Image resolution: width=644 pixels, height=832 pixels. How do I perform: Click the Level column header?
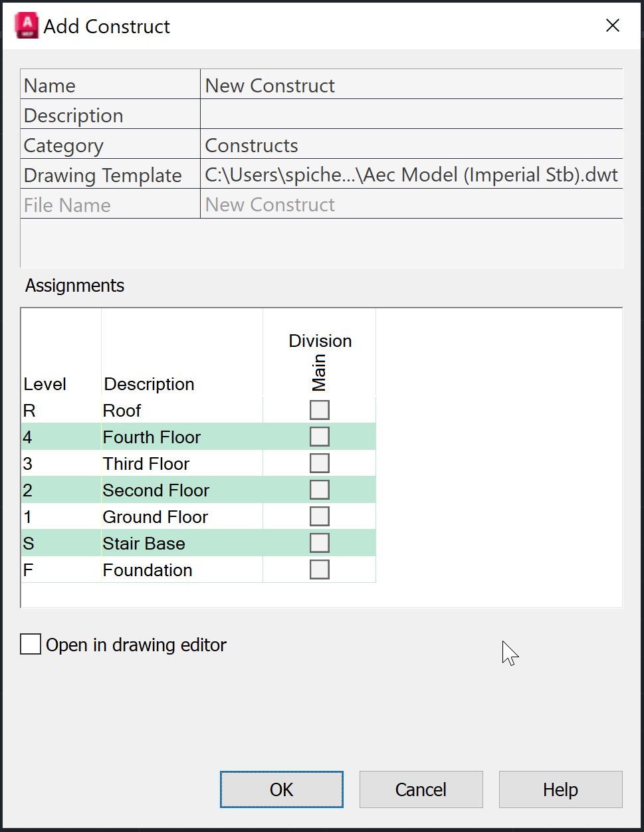[x=45, y=384]
